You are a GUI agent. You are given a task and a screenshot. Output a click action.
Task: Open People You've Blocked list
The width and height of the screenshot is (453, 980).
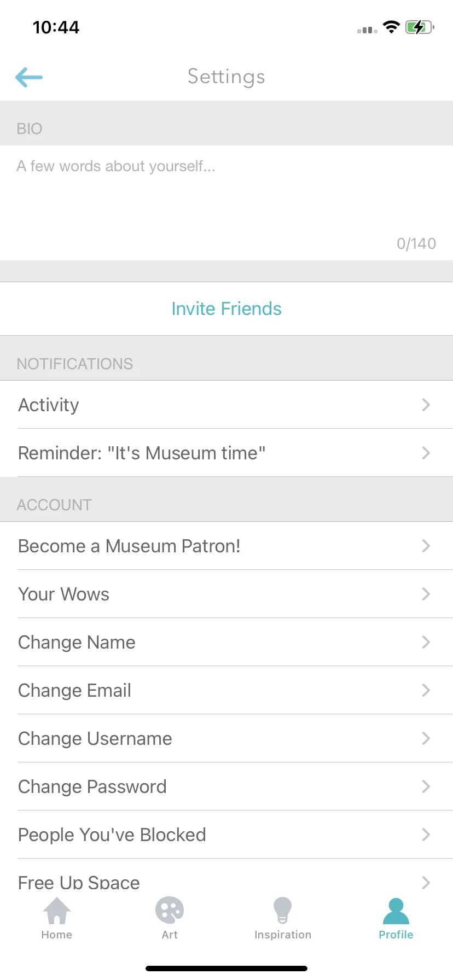point(226,835)
